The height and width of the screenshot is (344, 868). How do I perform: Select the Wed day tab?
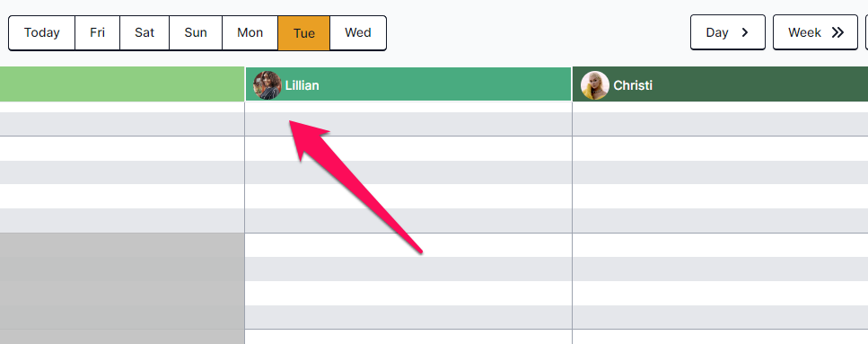(358, 32)
